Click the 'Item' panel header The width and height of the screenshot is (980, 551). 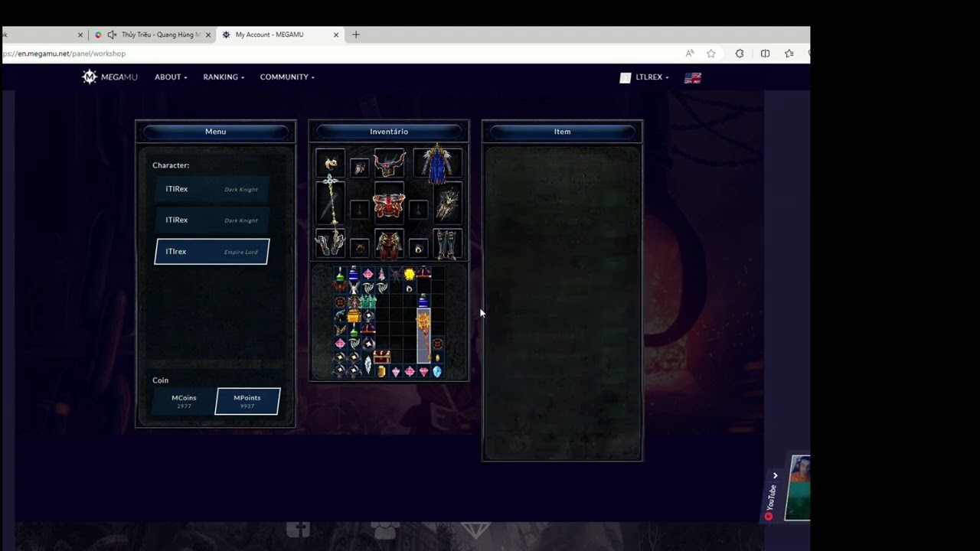(562, 132)
